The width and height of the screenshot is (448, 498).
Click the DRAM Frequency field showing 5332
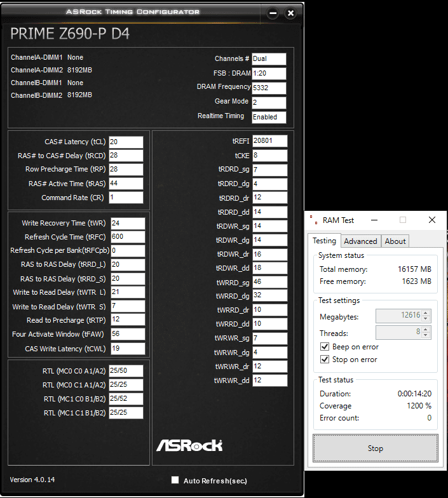click(269, 88)
